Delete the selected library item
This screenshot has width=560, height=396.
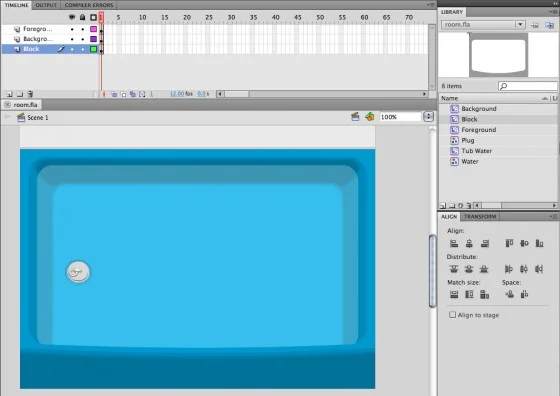469,206
